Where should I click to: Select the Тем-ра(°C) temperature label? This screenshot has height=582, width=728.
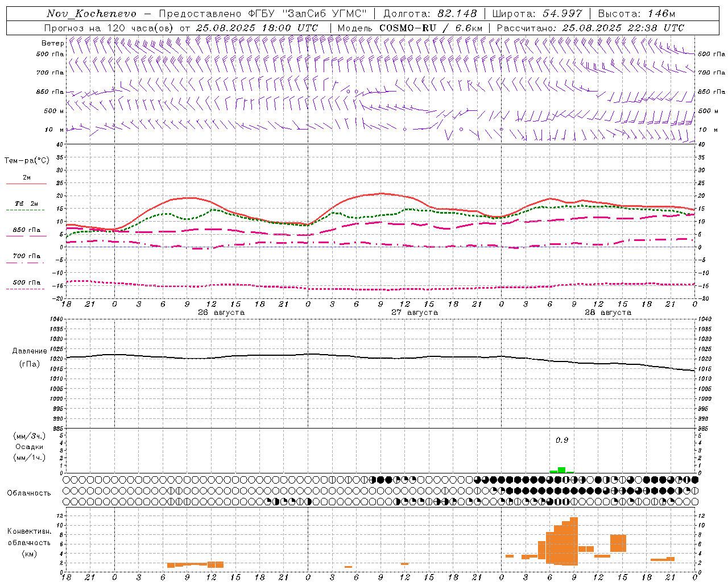[27, 161]
